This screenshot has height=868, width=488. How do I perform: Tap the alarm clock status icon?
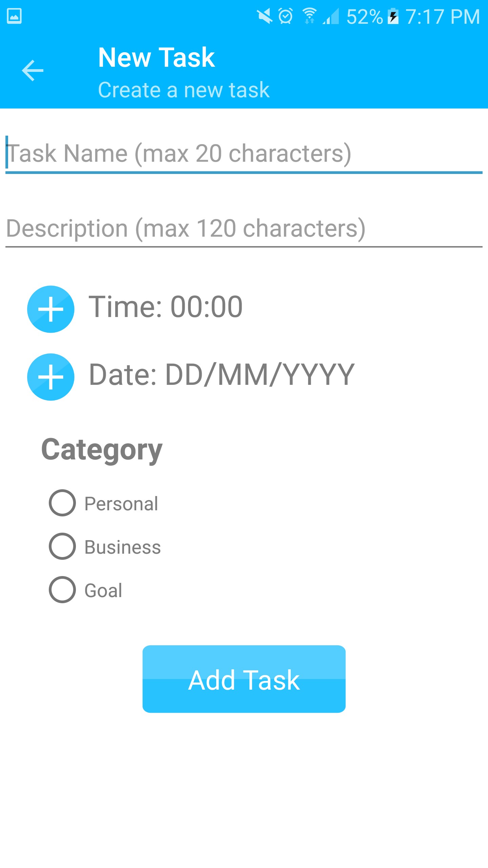[286, 16]
